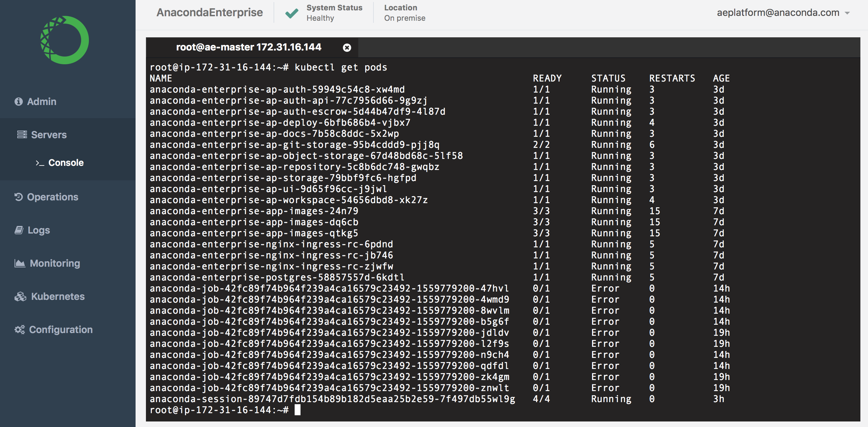The image size is (868, 427).
Task: Click the Console prompt icon
Action: pyautogui.click(x=40, y=163)
